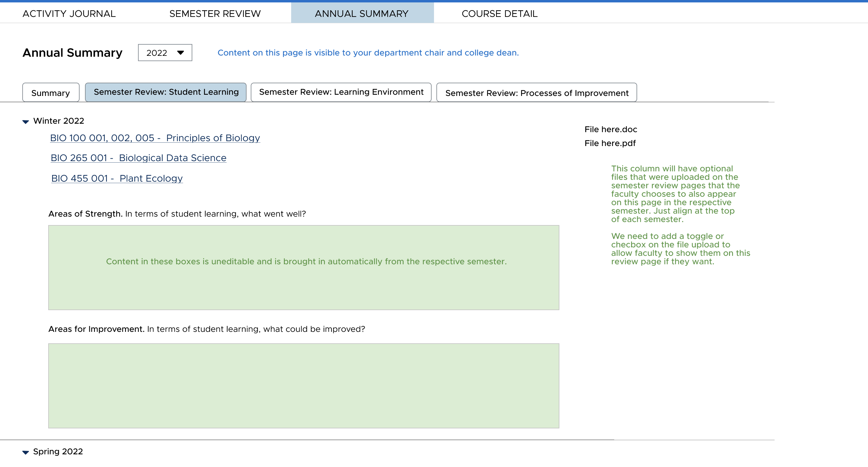The width and height of the screenshot is (868, 467).
Task: Click the visibility notice about department chair
Action: pyautogui.click(x=368, y=52)
